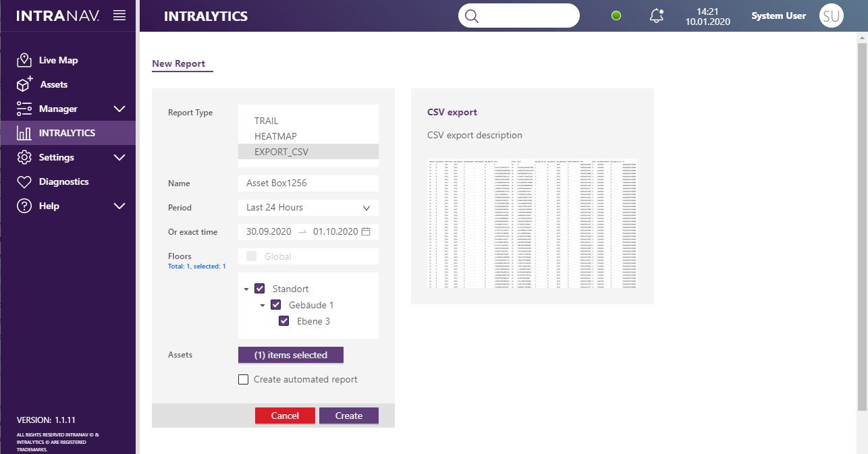
Task: Click the INTRALYTICS bar chart icon
Action: click(x=24, y=133)
